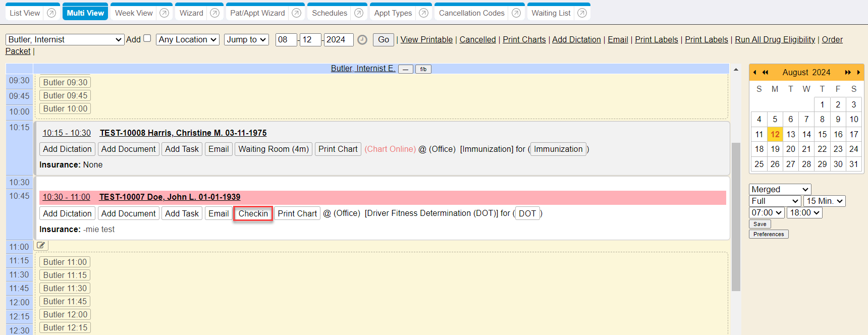This screenshot has height=335, width=868.
Task: Select August 15 on the calendar
Action: [x=822, y=134]
